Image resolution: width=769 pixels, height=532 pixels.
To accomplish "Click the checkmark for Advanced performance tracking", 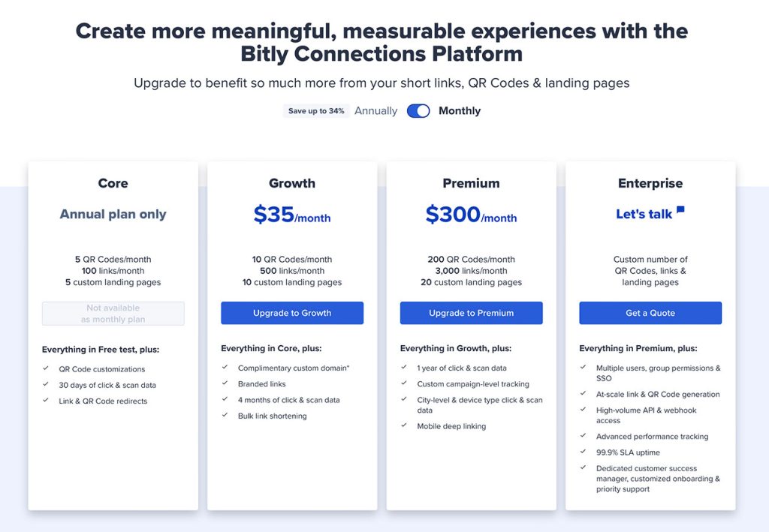I will tap(583, 435).
